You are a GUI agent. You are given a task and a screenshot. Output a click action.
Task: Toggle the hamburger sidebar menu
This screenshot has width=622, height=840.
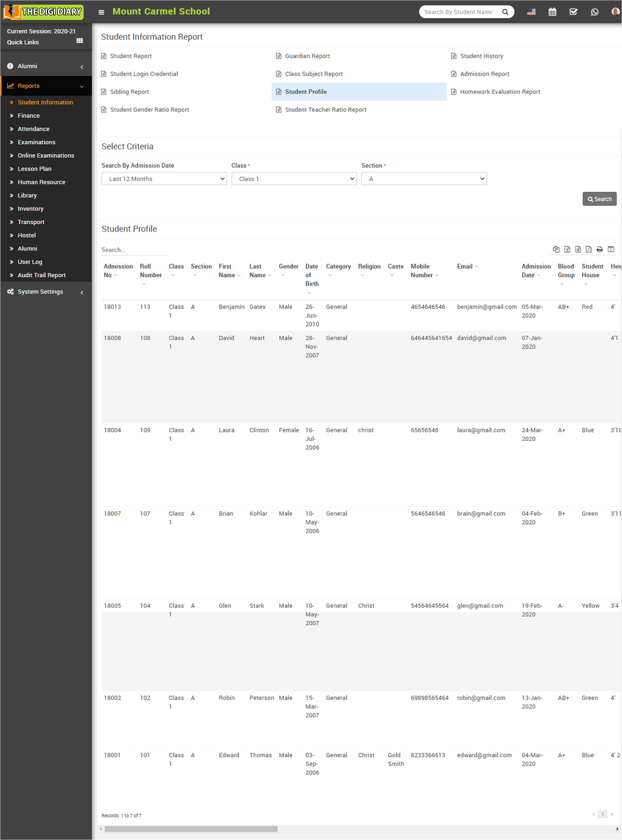101,12
